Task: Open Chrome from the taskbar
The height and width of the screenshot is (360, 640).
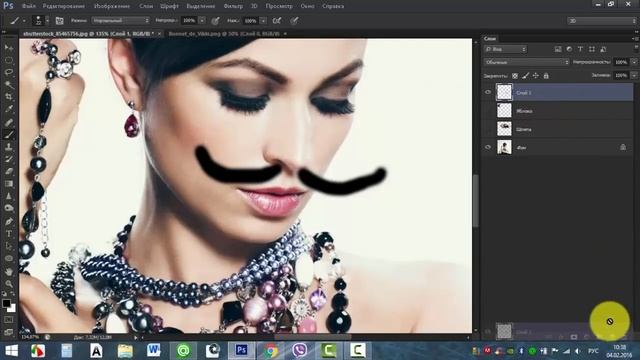Action: (x=271, y=350)
